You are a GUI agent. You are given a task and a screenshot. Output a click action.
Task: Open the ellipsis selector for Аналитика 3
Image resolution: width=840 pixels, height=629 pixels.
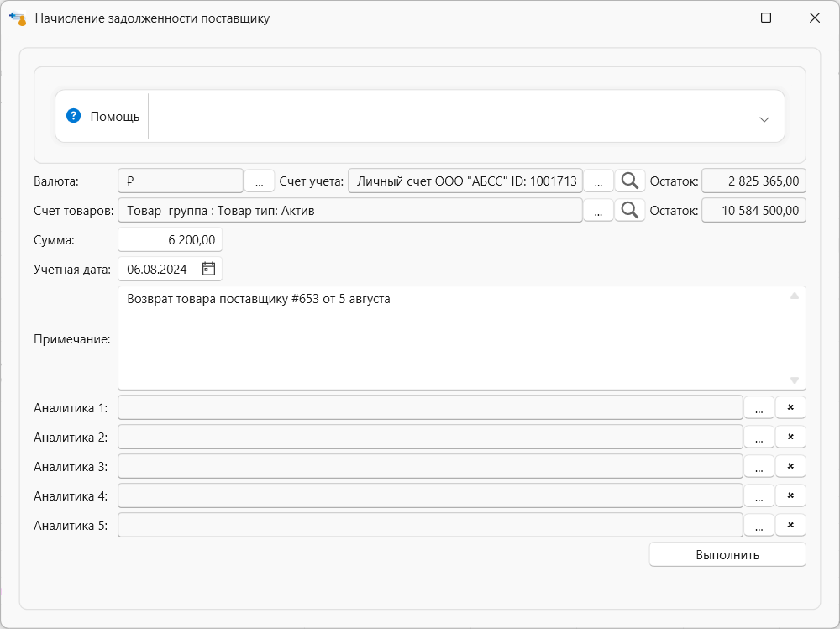(759, 467)
